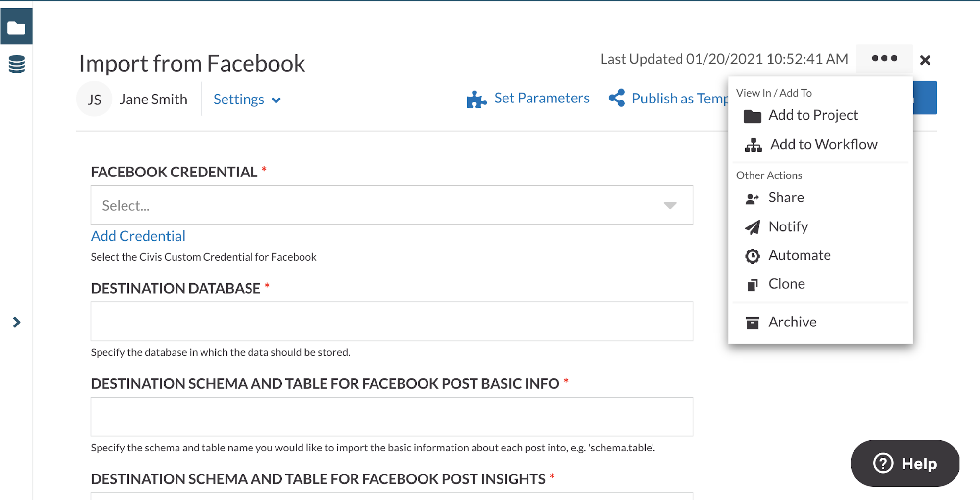980x500 pixels.
Task: Select Share in Other Actions
Action: click(785, 198)
